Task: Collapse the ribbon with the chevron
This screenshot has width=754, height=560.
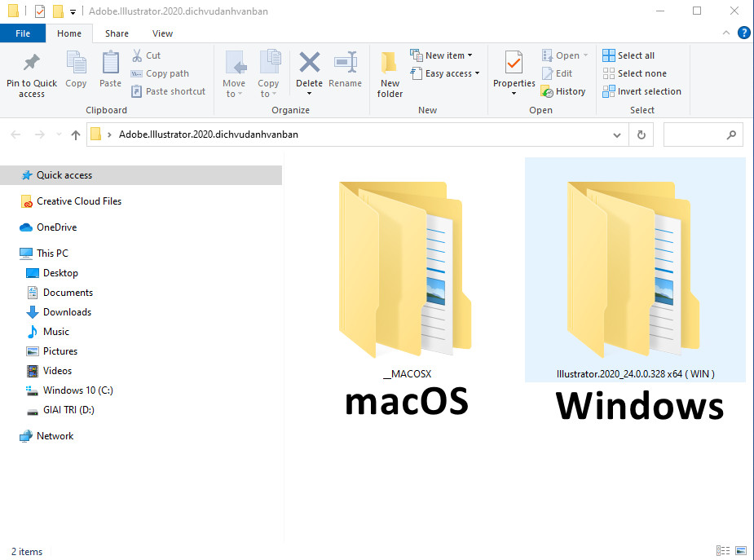Action: (726, 33)
